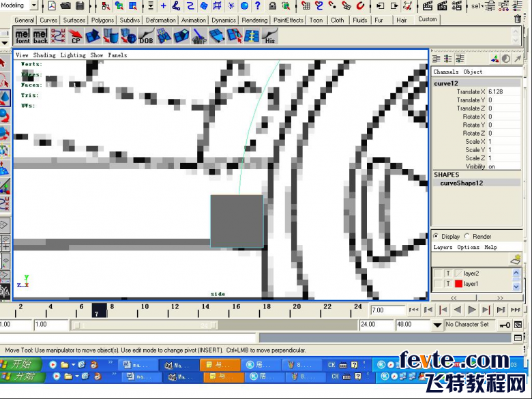
Task: Select the arrow select tool in toolbox
Action: (3, 63)
